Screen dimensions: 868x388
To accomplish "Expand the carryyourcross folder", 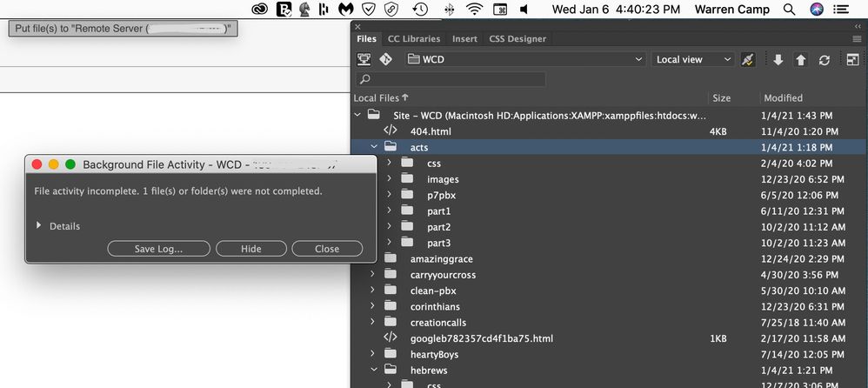I will 372,274.
